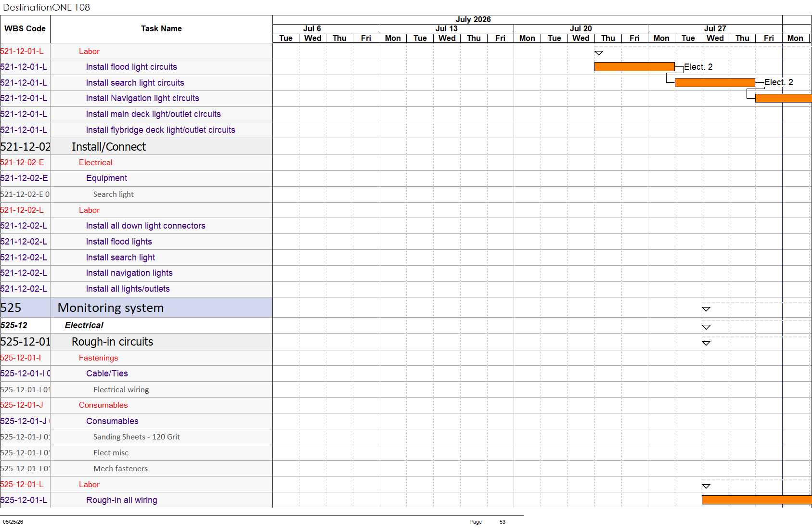
Task: Click the triangle marker on 525-12-01-L Labor row
Action: click(x=706, y=486)
